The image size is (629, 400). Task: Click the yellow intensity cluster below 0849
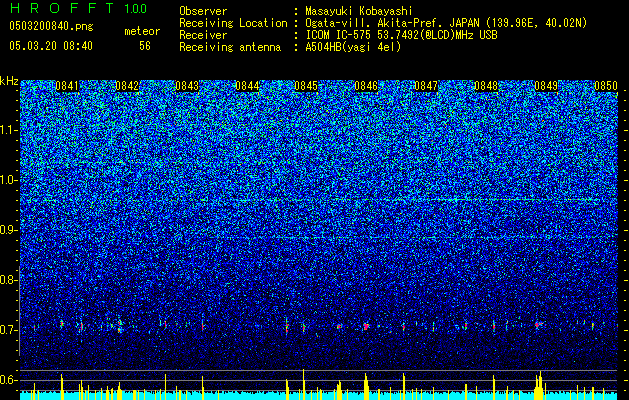539,385
